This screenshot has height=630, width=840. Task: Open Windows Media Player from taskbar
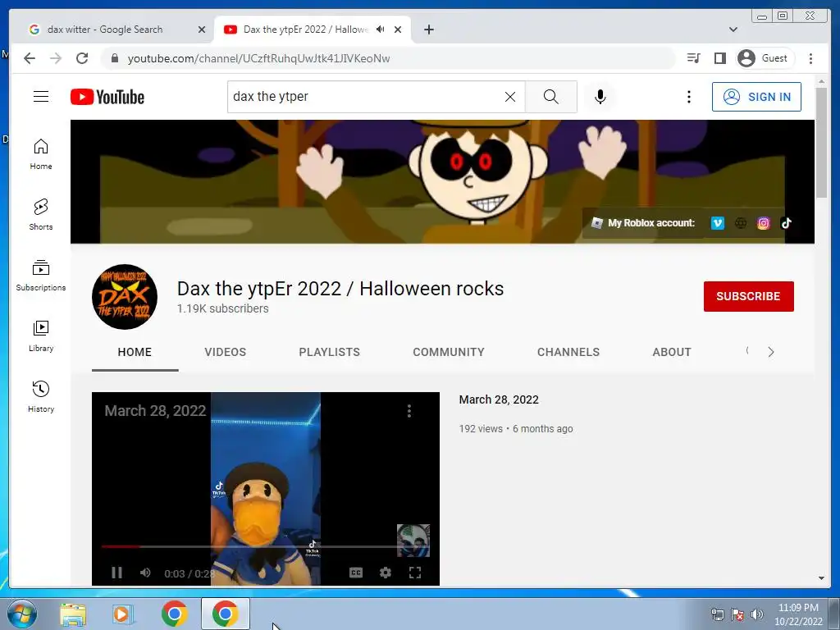pos(123,614)
